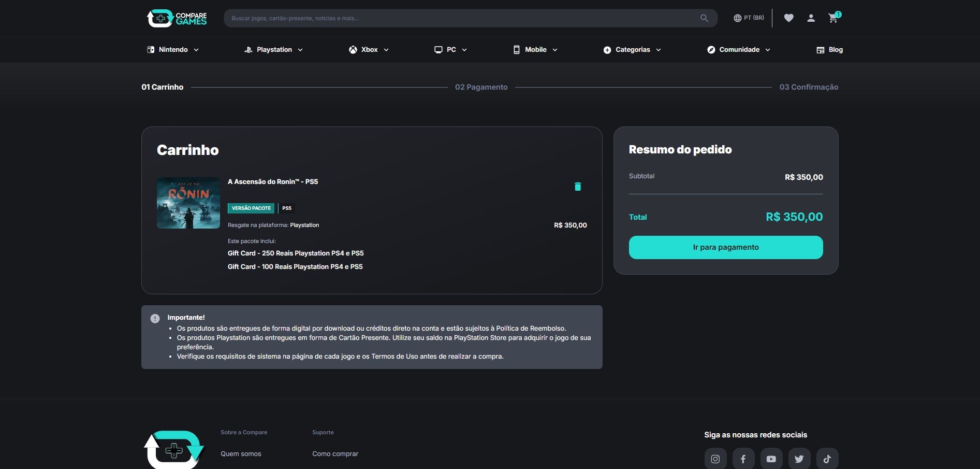Click the Subtotal amount value
This screenshot has width=980, height=469.
click(x=804, y=177)
